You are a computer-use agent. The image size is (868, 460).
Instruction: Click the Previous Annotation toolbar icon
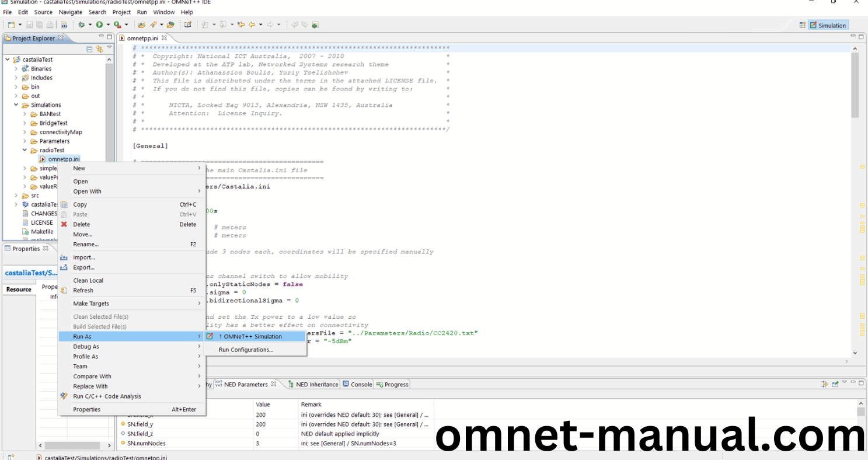pos(223,25)
